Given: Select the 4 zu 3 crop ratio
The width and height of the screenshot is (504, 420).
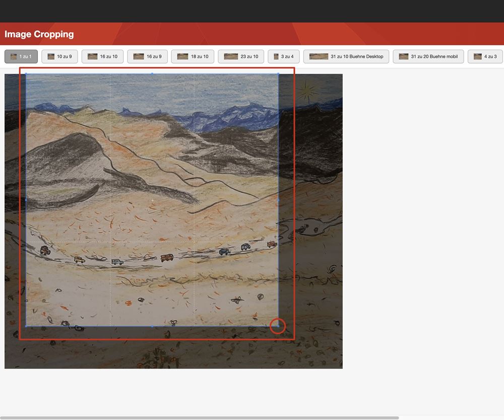Looking at the screenshot, I should coord(485,56).
